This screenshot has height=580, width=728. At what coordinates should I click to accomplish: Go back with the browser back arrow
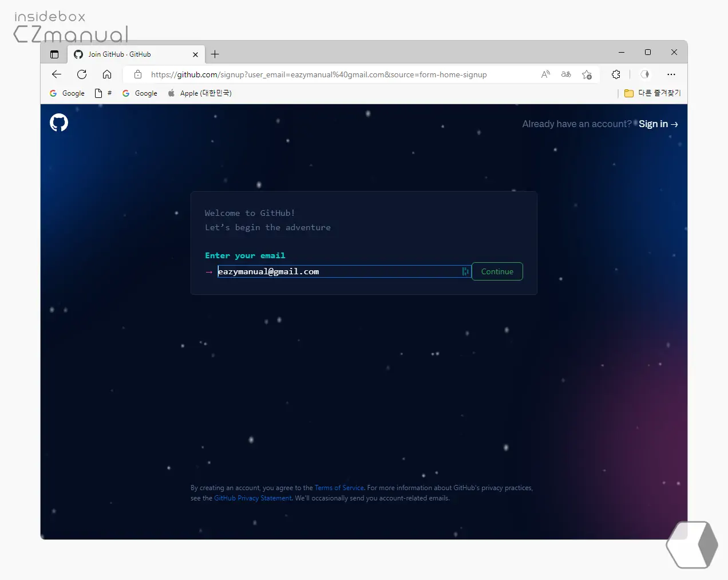coord(57,74)
